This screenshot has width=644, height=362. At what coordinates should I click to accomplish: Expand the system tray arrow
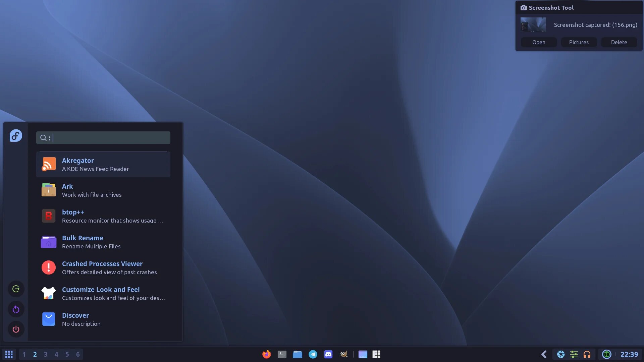pos(544,354)
